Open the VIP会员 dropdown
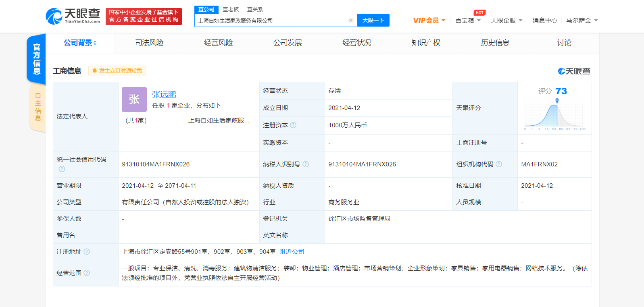 pos(429,20)
